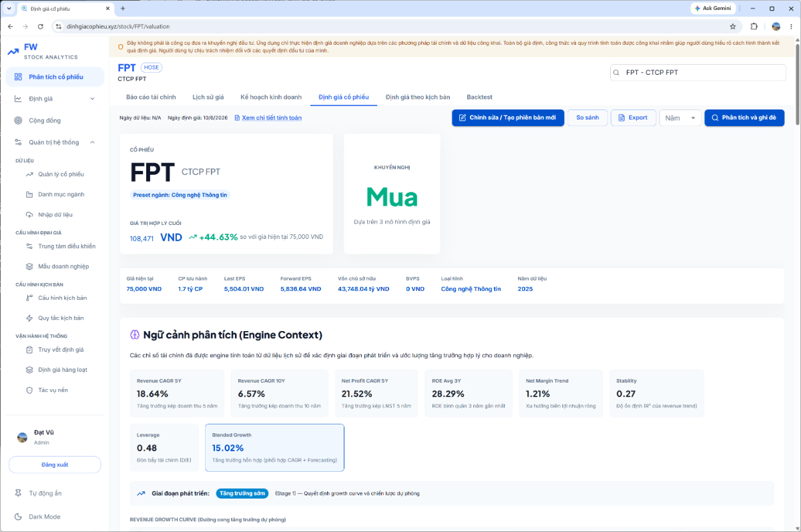This screenshot has width=801, height=532.
Task: Switch to the Định giá theo kịch bản tab
Action: pyautogui.click(x=418, y=97)
